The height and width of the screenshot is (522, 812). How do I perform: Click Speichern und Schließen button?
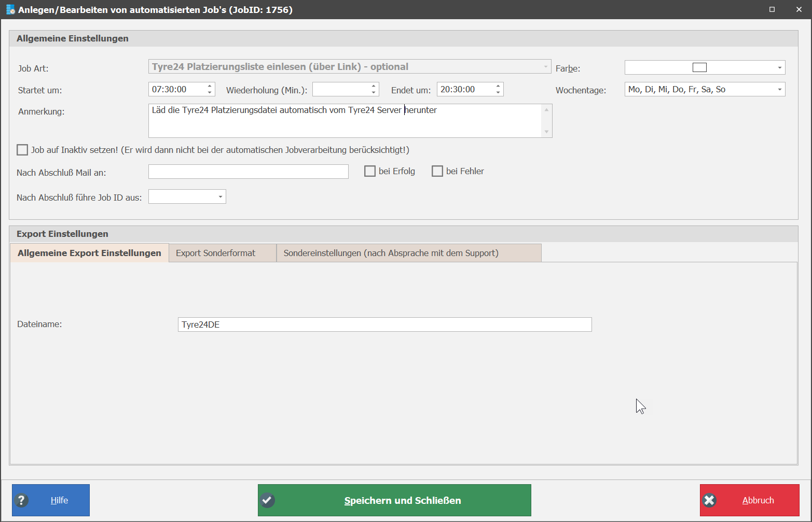tap(394, 500)
